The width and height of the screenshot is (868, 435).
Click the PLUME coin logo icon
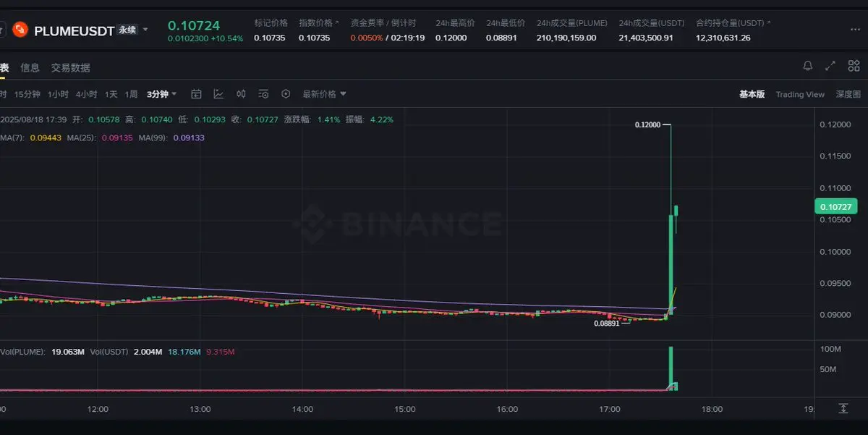point(20,30)
